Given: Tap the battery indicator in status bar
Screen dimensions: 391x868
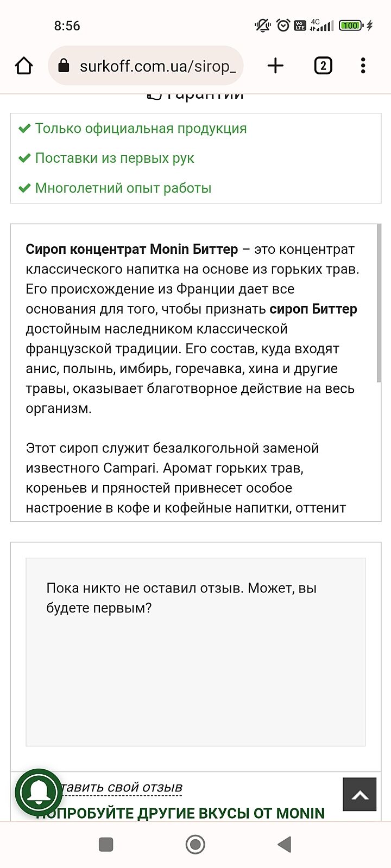Looking at the screenshot, I should (x=351, y=25).
